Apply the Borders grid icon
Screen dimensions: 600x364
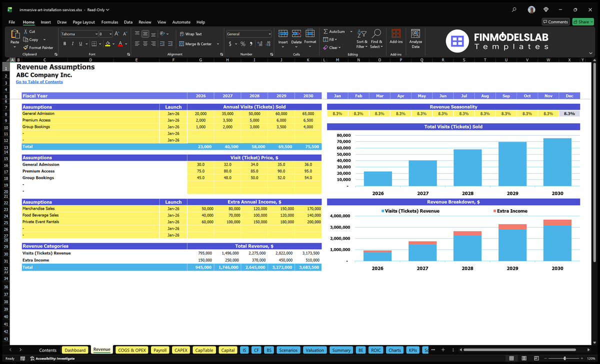click(x=94, y=44)
